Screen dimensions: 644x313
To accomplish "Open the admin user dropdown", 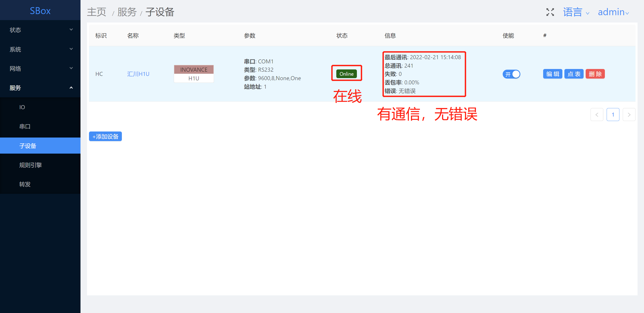I will pyautogui.click(x=613, y=12).
